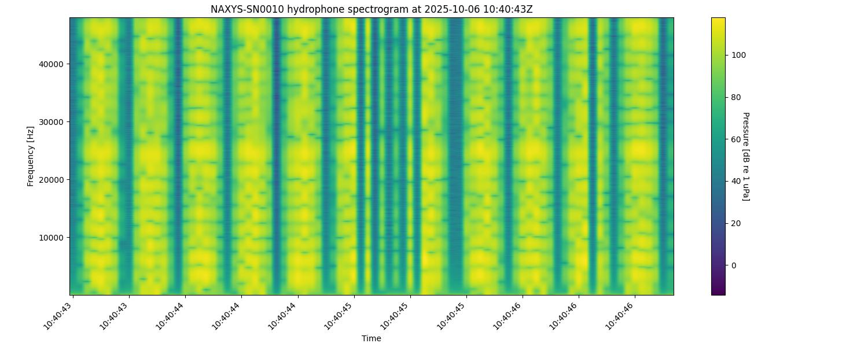Screen dimensions: 868x347
Task: Select the 10000 Hz frequency tick label
Action: pos(51,237)
